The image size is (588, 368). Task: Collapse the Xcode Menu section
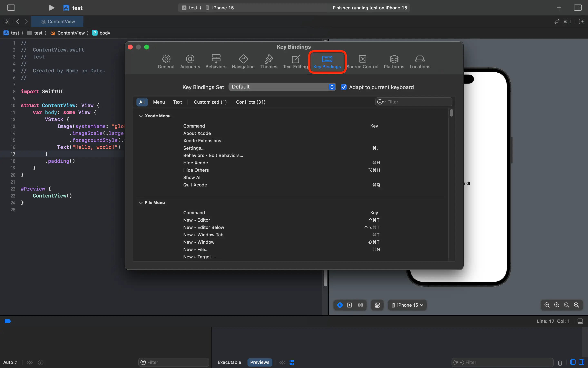tap(141, 116)
